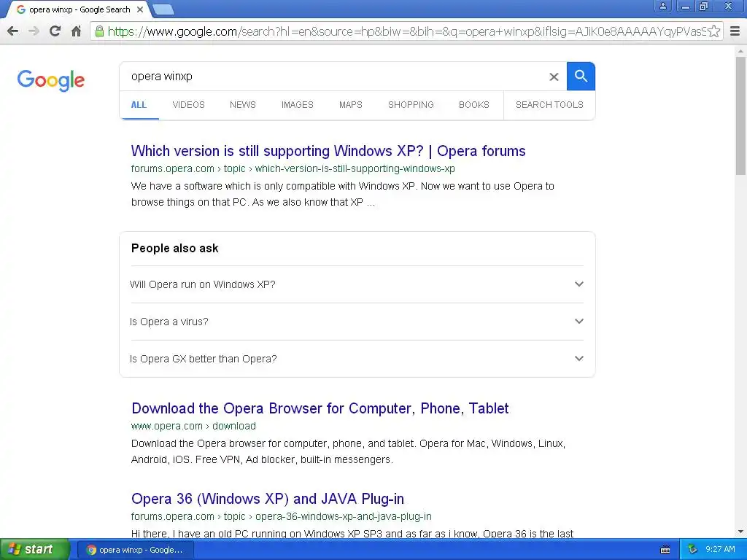
Task: Expand "Will Opera run on Windows XP?"
Action: click(x=357, y=284)
